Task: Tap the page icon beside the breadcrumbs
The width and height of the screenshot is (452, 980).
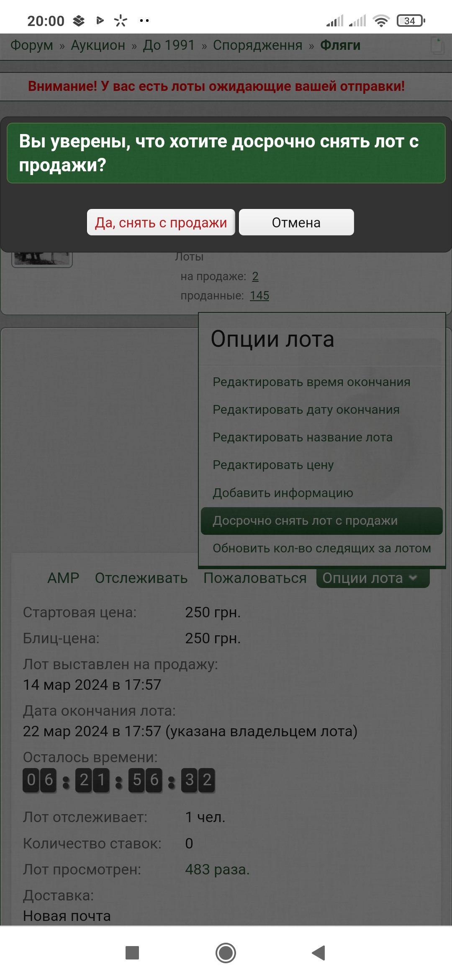Action: [x=437, y=45]
